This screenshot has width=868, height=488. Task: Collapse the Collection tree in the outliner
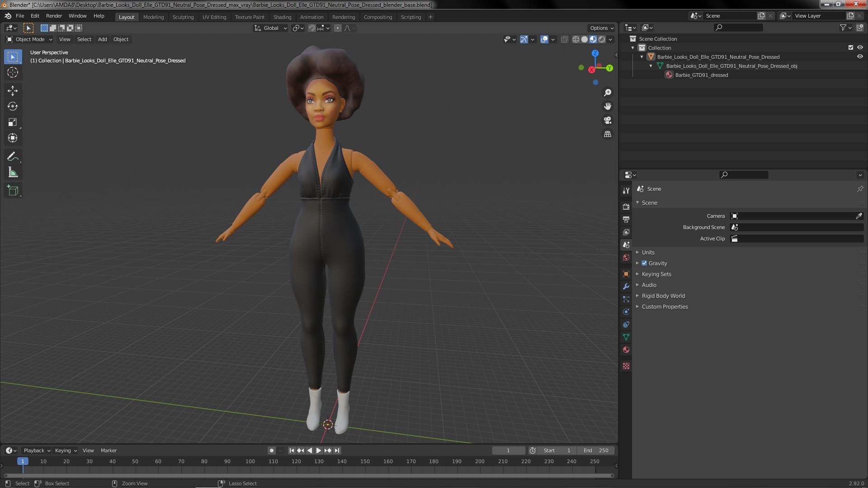tap(633, 48)
